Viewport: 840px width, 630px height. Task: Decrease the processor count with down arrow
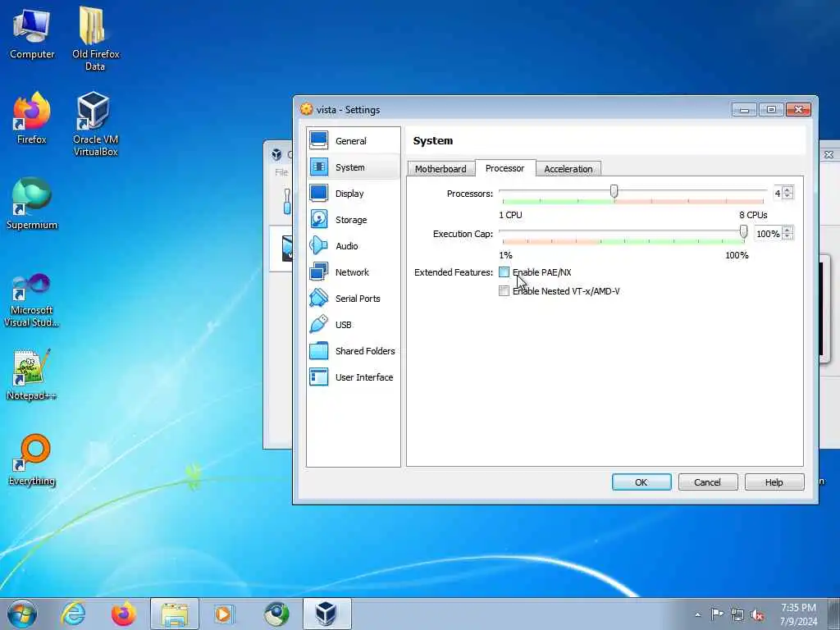tap(787, 197)
